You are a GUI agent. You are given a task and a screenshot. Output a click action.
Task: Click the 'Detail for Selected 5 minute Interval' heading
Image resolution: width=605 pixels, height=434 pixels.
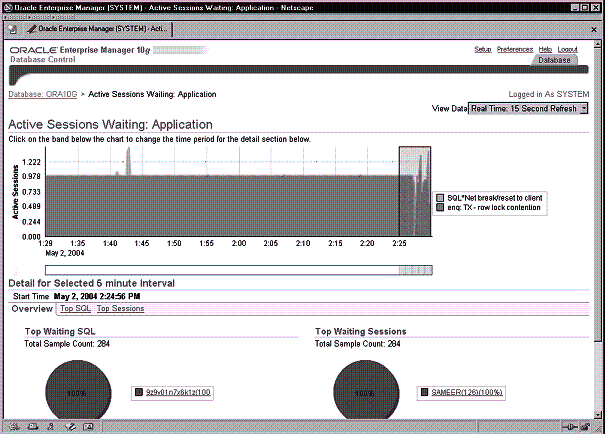coord(91,283)
